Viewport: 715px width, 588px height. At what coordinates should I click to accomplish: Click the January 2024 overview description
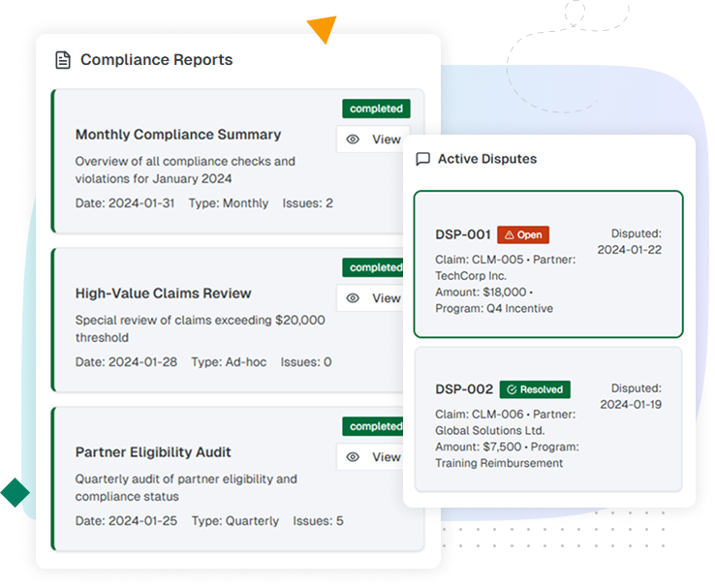[185, 170]
